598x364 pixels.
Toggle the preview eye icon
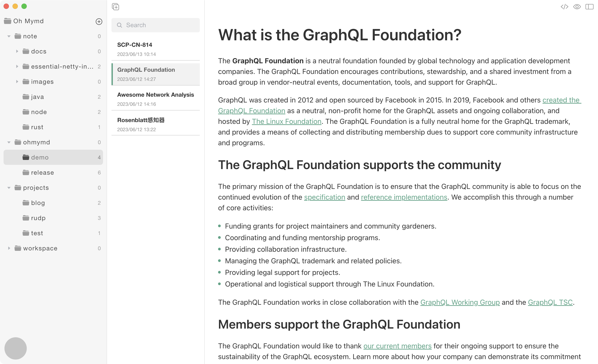pyautogui.click(x=577, y=7)
